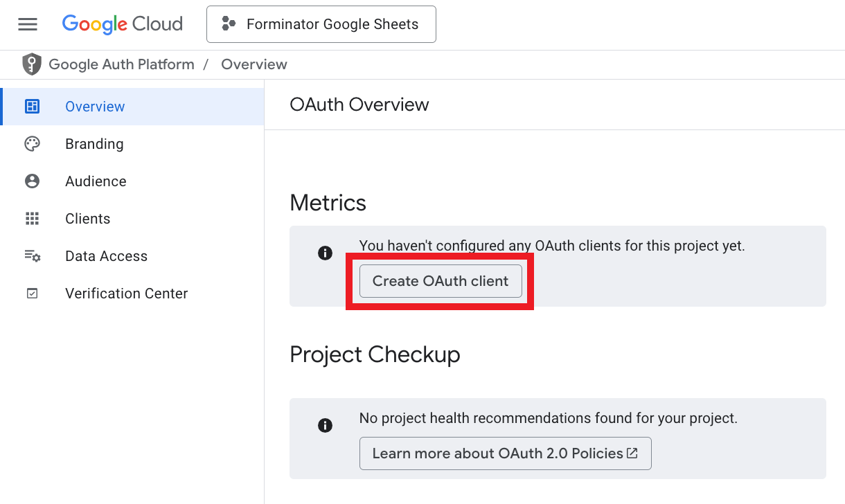
Task: Open the Verification Center section
Action: (x=132, y=294)
